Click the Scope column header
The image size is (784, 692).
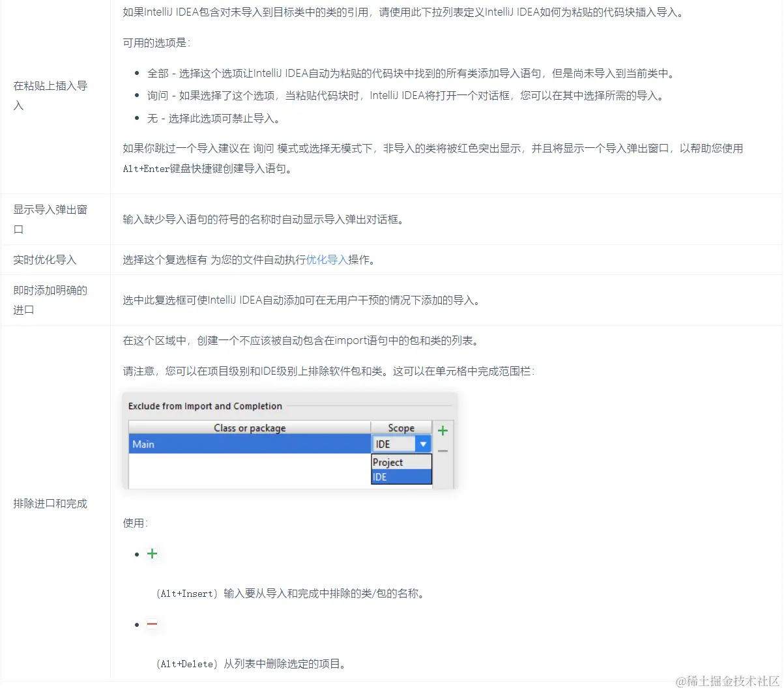pyautogui.click(x=401, y=428)
